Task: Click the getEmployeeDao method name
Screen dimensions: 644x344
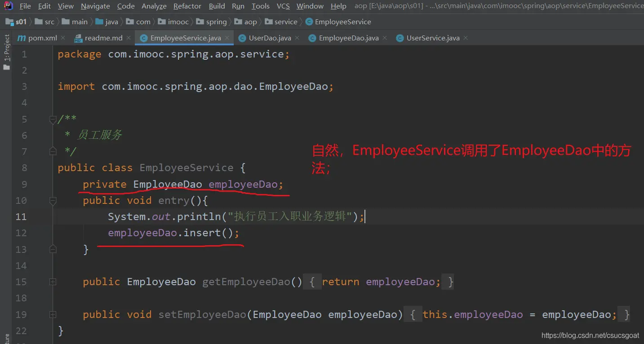Action: [x=246, y=282]
